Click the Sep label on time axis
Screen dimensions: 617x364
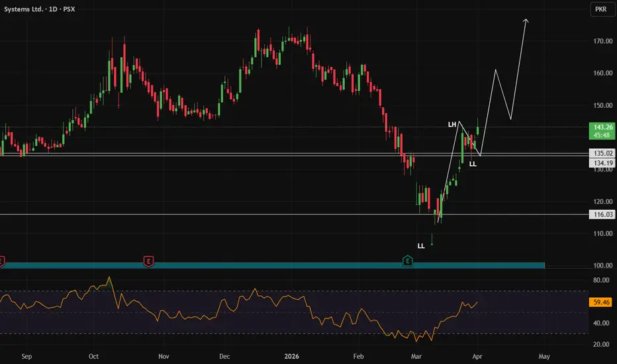pos(26,356)
